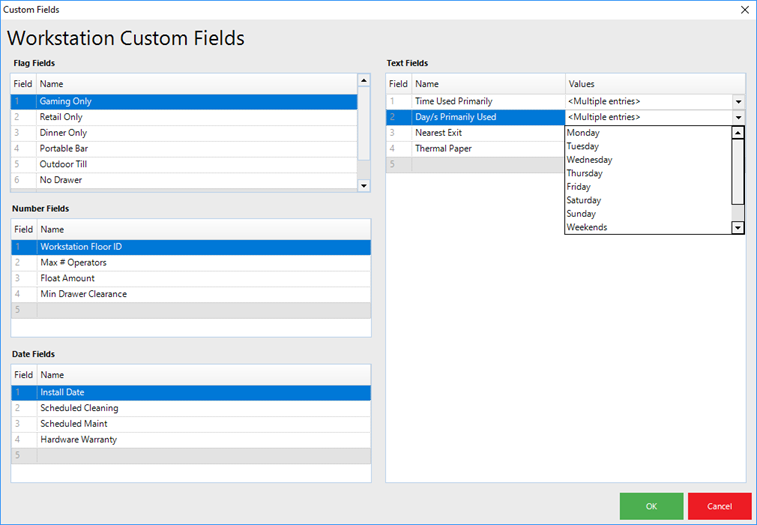Click the red Cancel button
Image resolution: width=757 pixels, height=525 pixels.
pos(719,506)
